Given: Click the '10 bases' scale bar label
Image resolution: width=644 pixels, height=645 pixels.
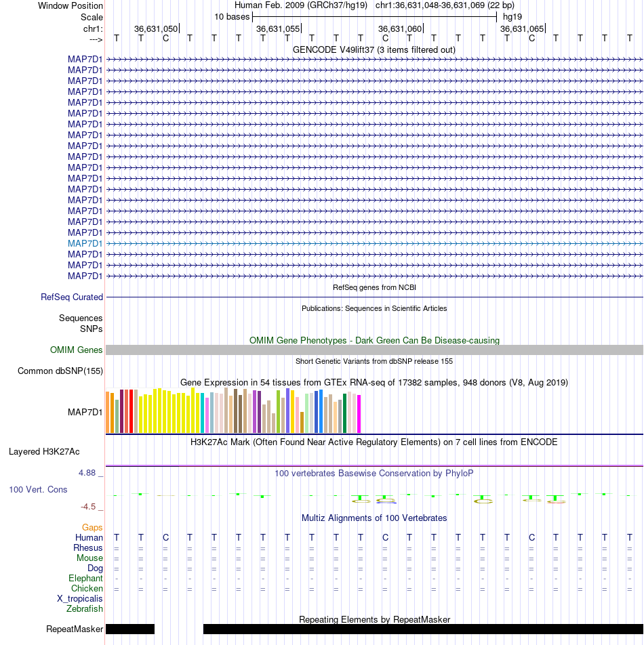Looking at the screenshot, I should [x=232, y=17].
